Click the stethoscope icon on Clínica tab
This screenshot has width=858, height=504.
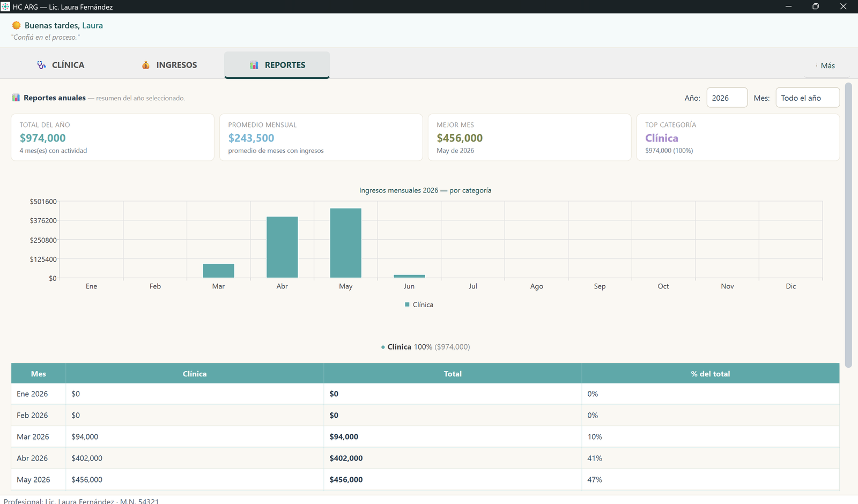pos(41,65)
